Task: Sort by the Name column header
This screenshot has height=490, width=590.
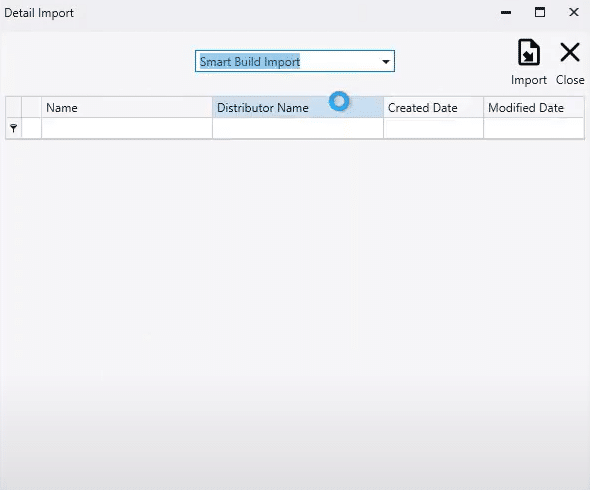Action: 127,108
